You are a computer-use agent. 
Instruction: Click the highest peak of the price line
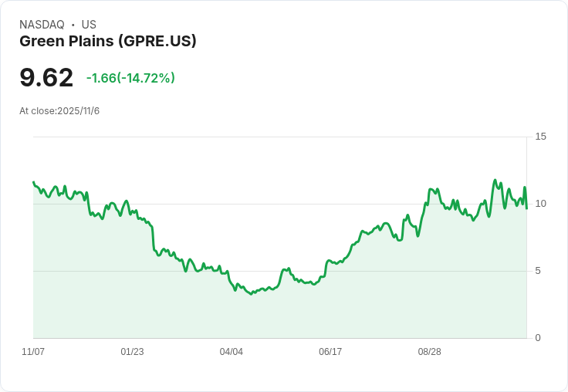[x=495, y=180]
